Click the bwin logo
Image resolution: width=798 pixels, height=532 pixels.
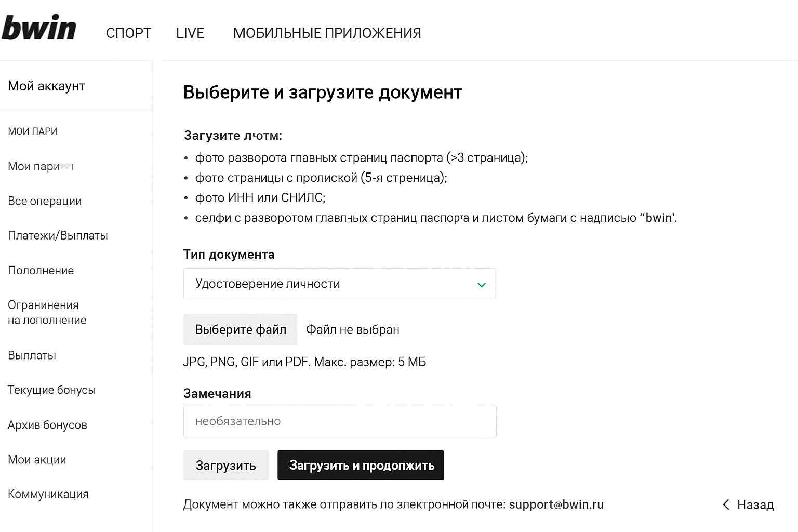39,28
